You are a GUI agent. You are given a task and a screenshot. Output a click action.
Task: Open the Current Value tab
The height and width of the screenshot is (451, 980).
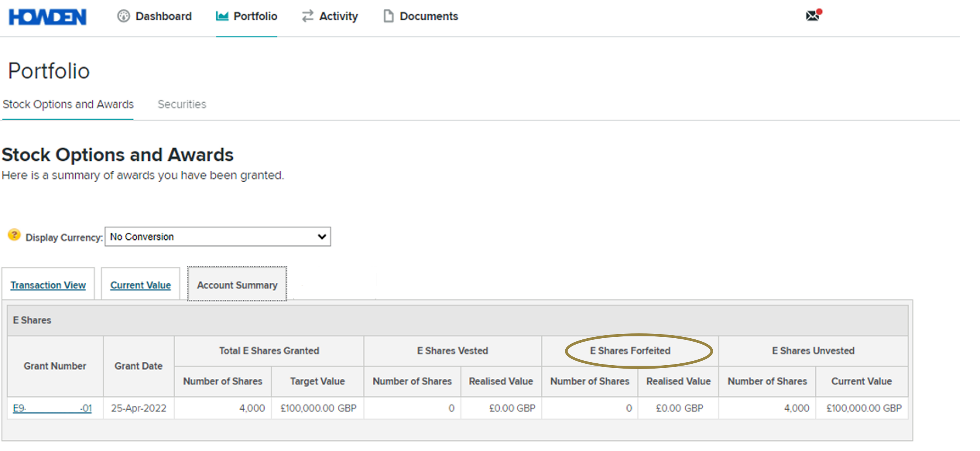(140, 285)
